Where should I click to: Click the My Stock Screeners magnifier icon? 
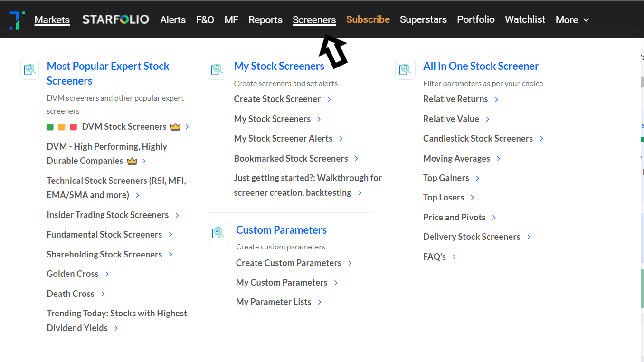[x=217, y=69]
